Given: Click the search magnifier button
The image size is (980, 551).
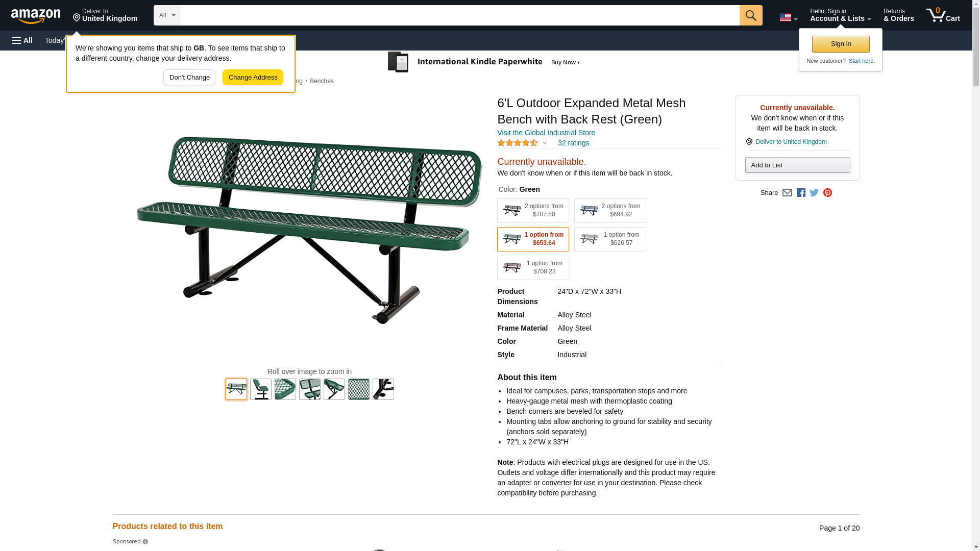Looking at the screenshot, I should (751, 15).
